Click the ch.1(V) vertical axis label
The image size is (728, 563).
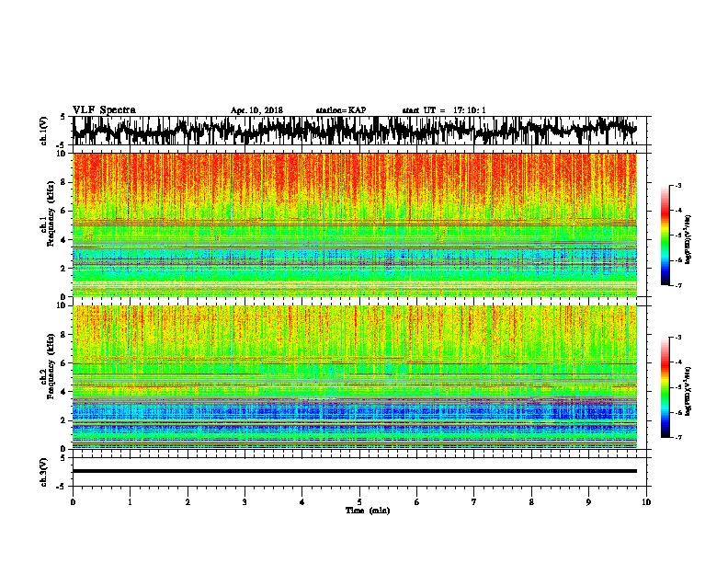point(44,131)
